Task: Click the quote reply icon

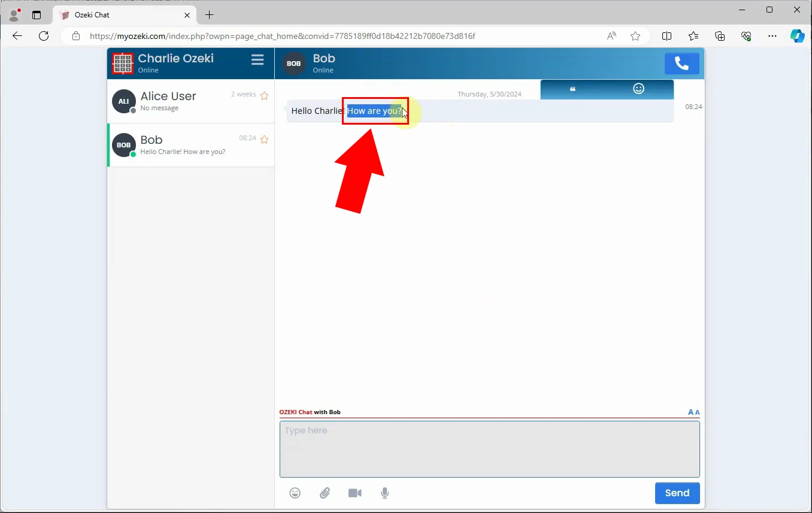Action: (x=573, y=89)
